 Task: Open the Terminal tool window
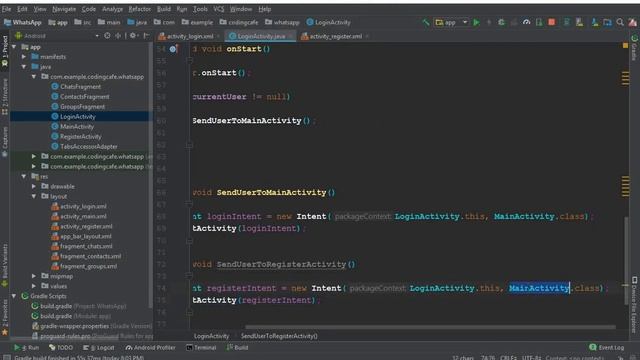pyautogui.click(x=201, y=347)
